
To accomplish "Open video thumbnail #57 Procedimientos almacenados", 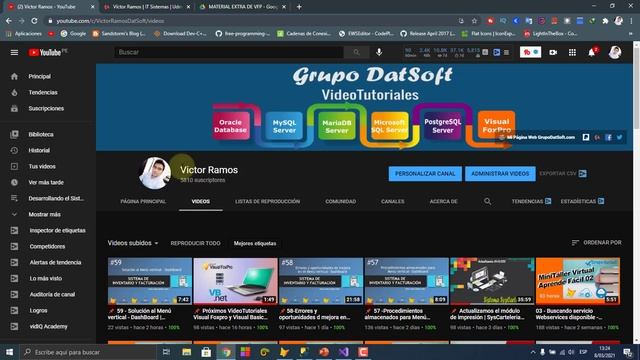I will point(407,281).
